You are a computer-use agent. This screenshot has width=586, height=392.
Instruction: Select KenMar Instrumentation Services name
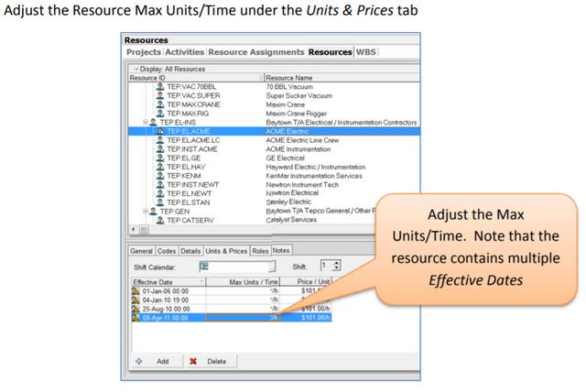pos(314,176)
